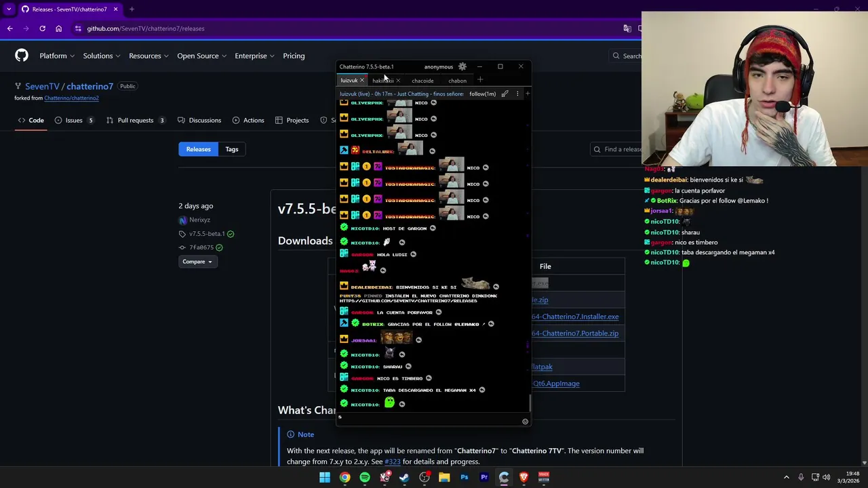868x488 pixels.
Task: Open the split three-dots menu
Action: click(517, 94)
